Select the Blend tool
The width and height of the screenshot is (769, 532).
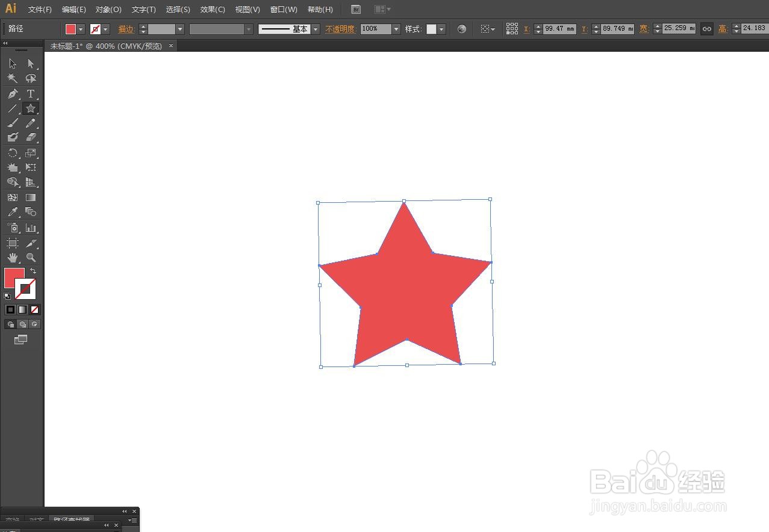pyautogui.click(x=31, y=212)
